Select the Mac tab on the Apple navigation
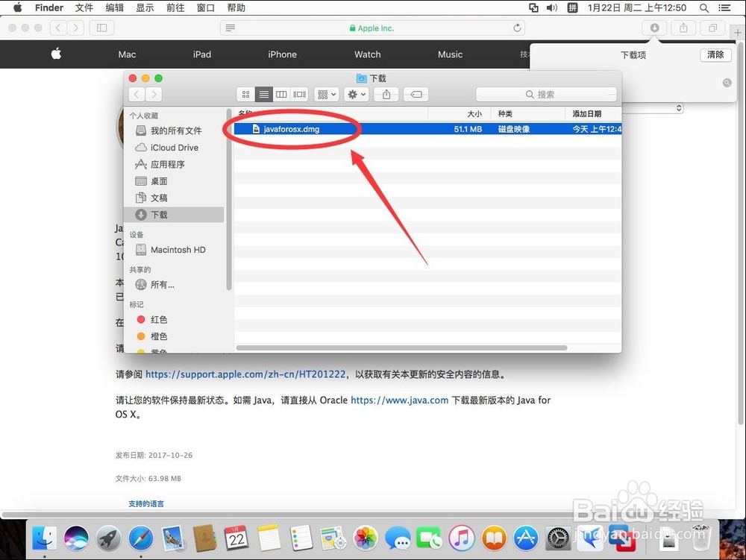 click(x=127, y=54)
